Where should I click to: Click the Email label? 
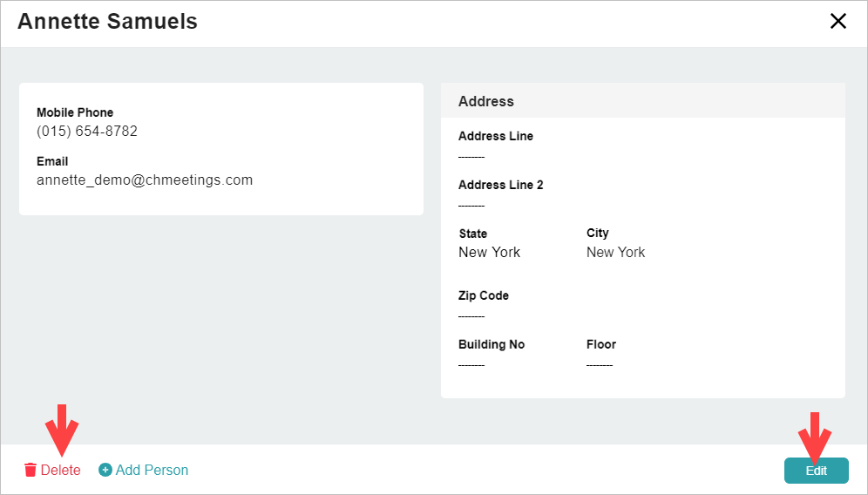52,161
